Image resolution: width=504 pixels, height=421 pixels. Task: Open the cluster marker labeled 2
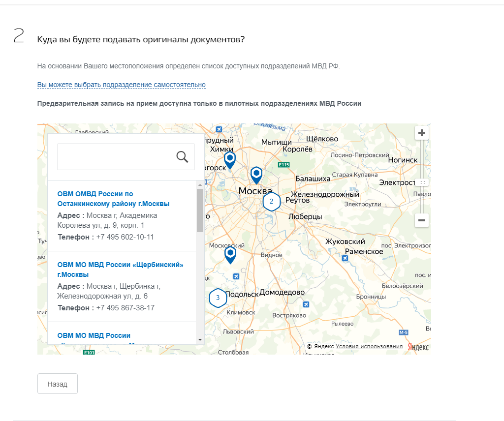click(271, 202)
